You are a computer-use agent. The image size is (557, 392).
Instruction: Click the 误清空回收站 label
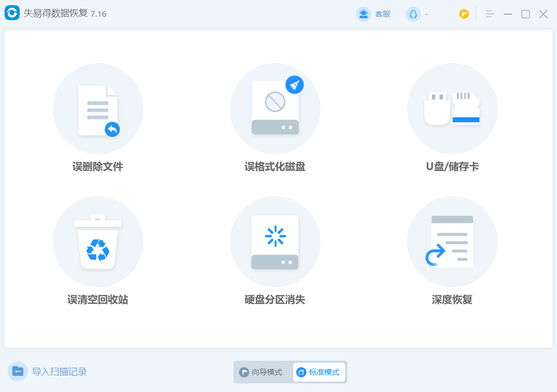coord(98,299)
